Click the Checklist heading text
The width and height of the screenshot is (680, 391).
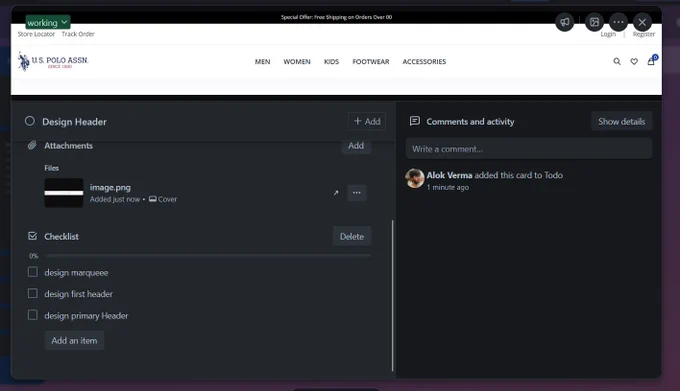[62, 237]
